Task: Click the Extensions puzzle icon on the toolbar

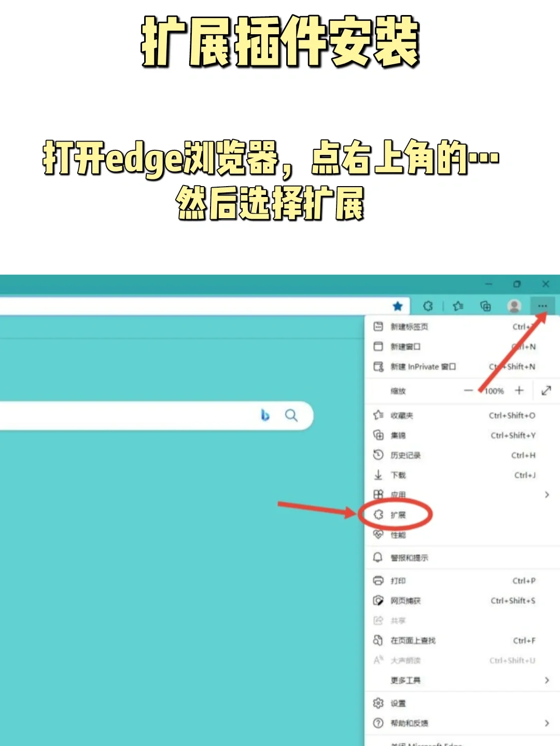Action: (x=428, y=306)
